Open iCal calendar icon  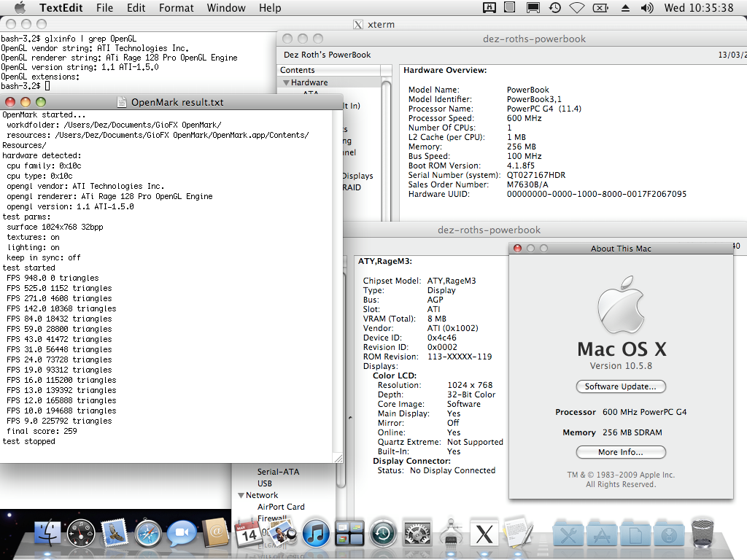tap(248, 533)
